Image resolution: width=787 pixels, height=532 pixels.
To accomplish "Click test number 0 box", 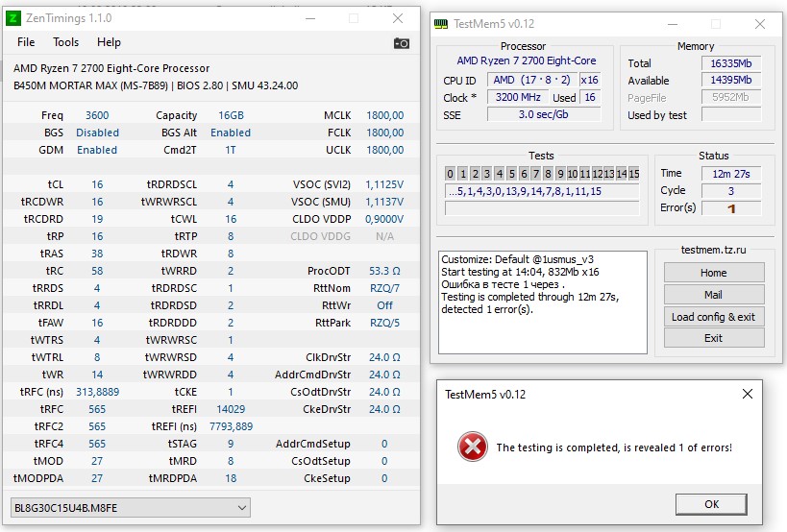I will 451,174.
